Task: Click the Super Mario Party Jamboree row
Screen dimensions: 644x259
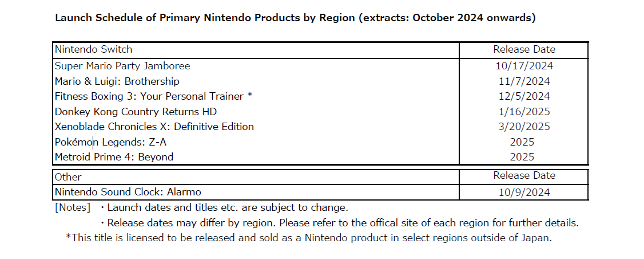Action: coord(122,66)
